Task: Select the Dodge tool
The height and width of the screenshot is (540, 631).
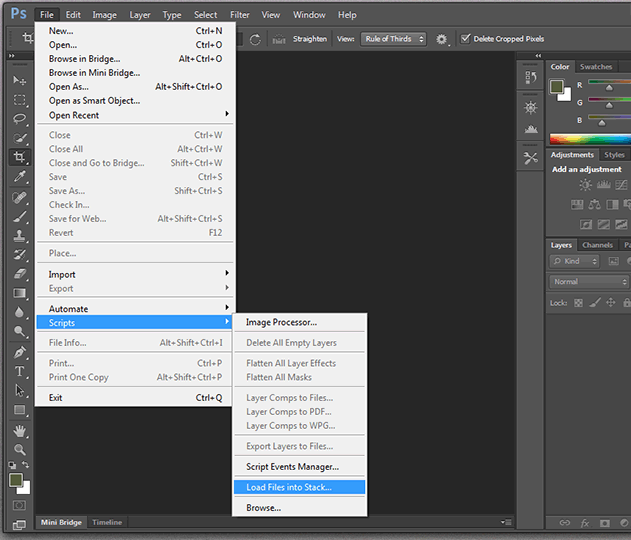Action: pyautogui.click(x=19, y=331)
